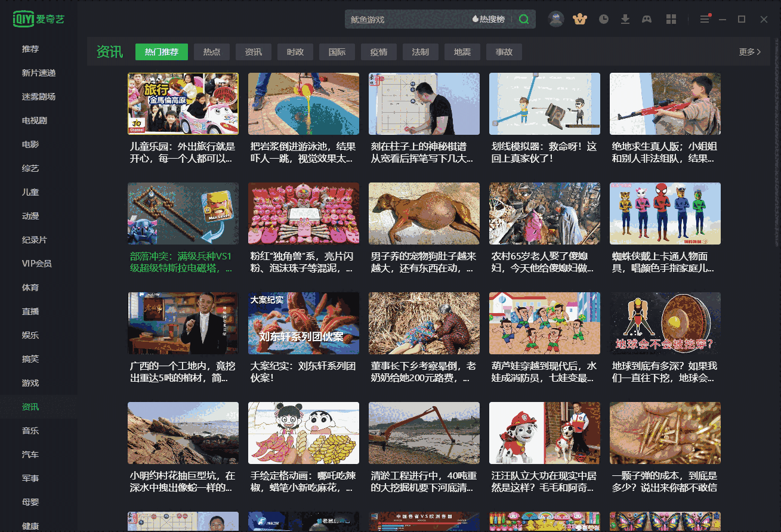781x532 pixels.
Task: Select the 地震 category filter
Action: (462, 52)
